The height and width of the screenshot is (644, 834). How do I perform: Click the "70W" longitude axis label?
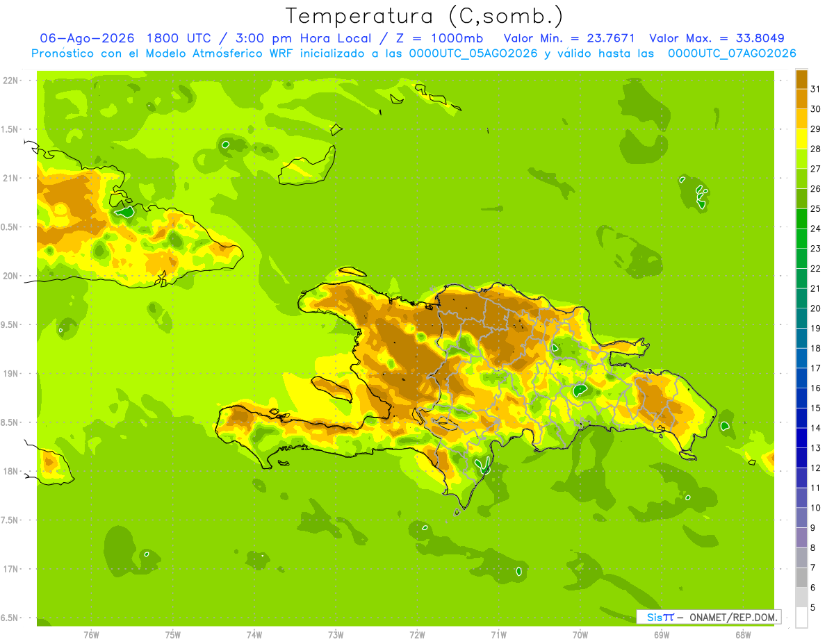pos(580,634)
